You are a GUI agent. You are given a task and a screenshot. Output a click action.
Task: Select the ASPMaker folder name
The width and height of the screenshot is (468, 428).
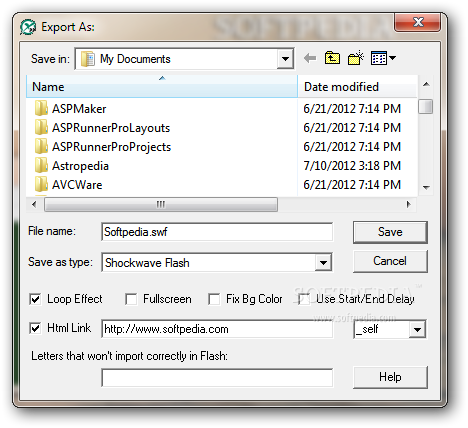coord(79,109)
